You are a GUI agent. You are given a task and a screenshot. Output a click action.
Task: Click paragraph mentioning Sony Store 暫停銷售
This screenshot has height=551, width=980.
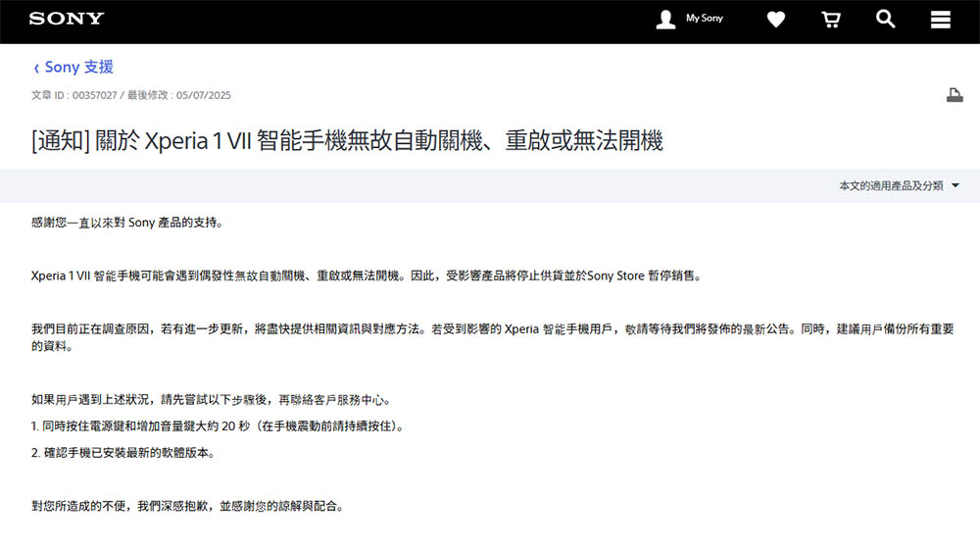(367, 275)
